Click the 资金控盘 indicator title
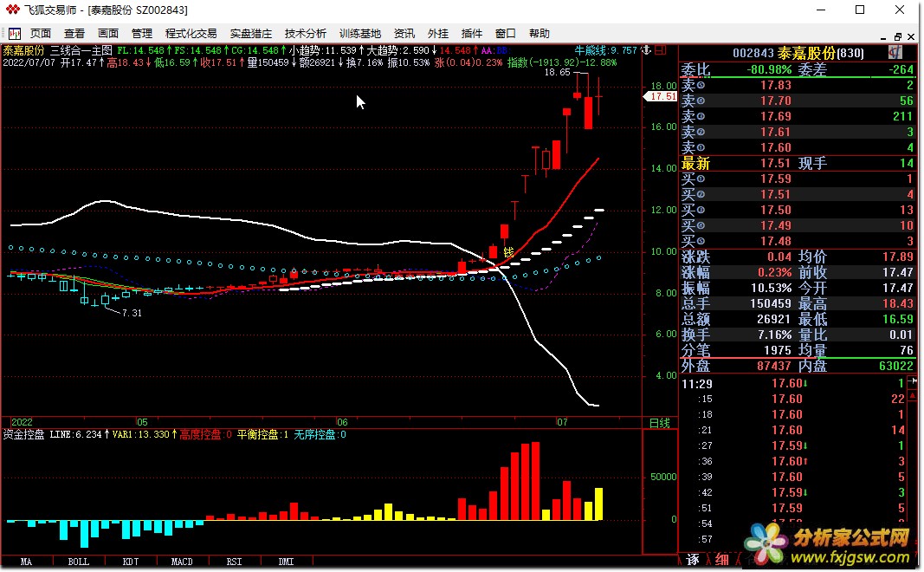This screenshot has width=924, height=572. click(x=23, y=434)
